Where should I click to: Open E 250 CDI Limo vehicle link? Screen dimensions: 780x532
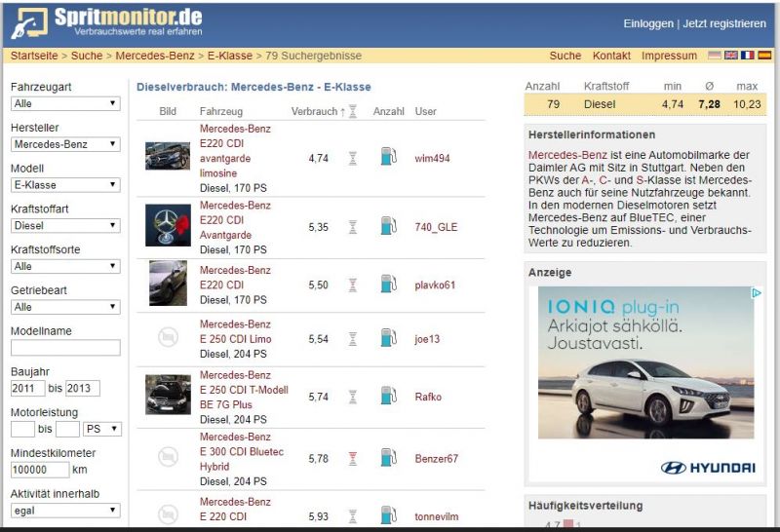coord(235,331)
